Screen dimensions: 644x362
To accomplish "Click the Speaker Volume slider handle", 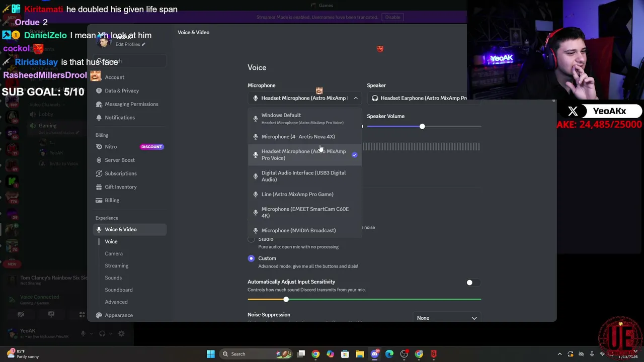I will click(x=422, y=126).
